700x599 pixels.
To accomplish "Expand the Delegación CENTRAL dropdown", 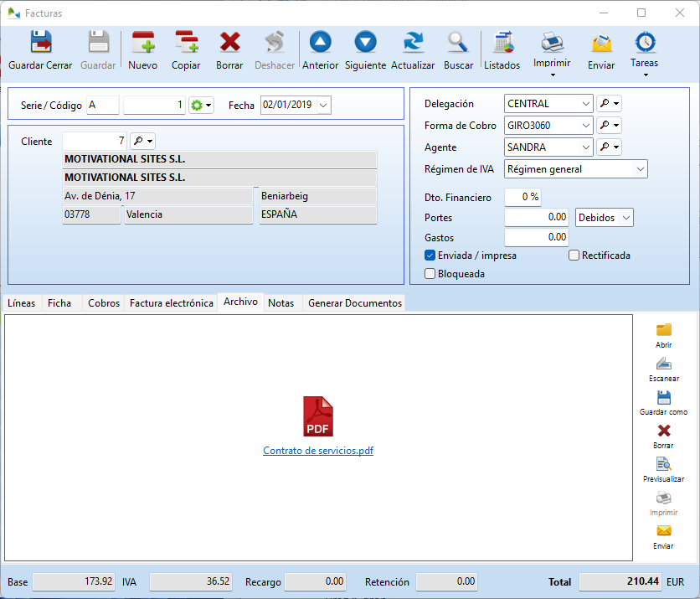I will [584, 103].
